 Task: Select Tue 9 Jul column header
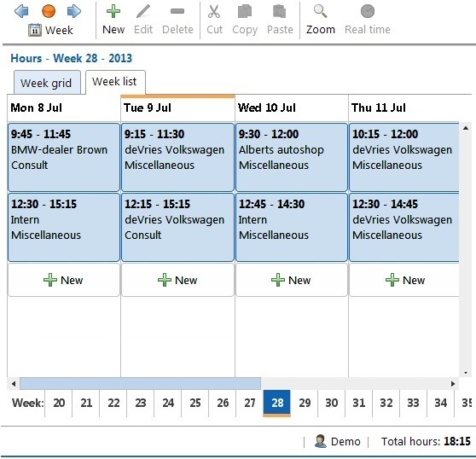click(x=177, y=107)
